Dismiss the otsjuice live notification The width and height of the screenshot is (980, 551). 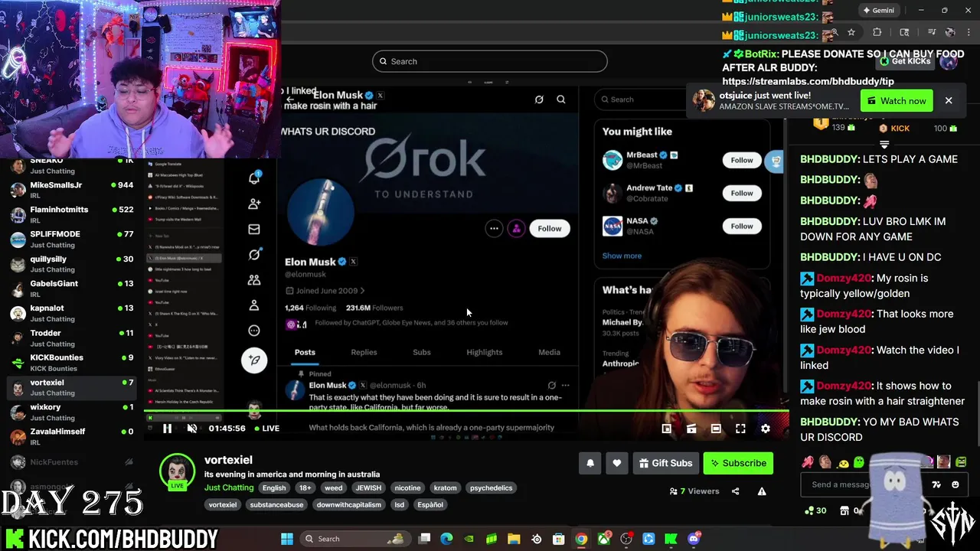pos(949,101)
